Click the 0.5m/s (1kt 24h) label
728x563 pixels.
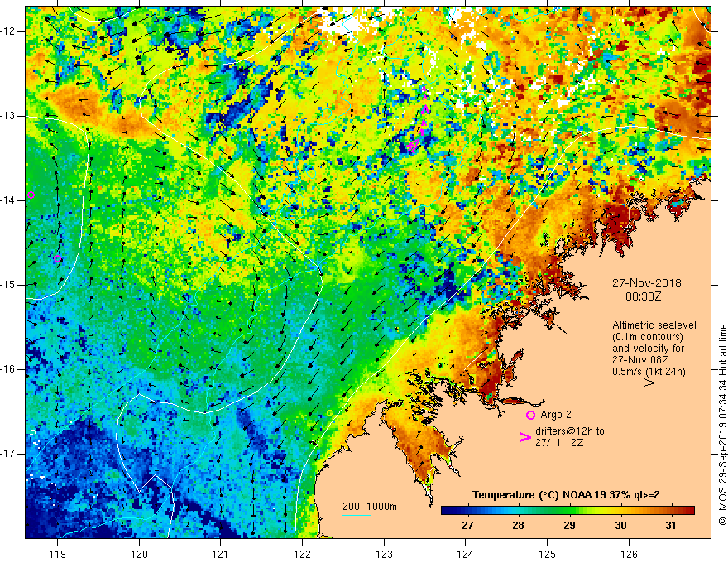[649, 371]
